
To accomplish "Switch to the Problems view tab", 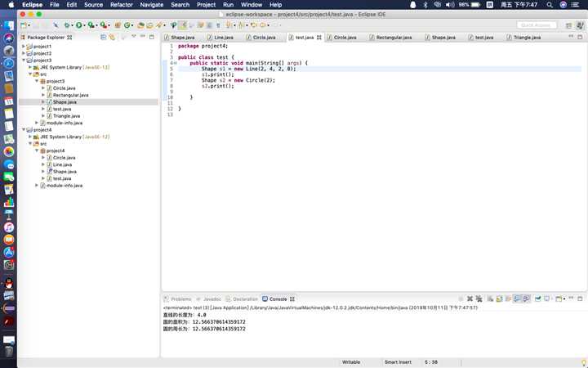I will click(178, 299).
